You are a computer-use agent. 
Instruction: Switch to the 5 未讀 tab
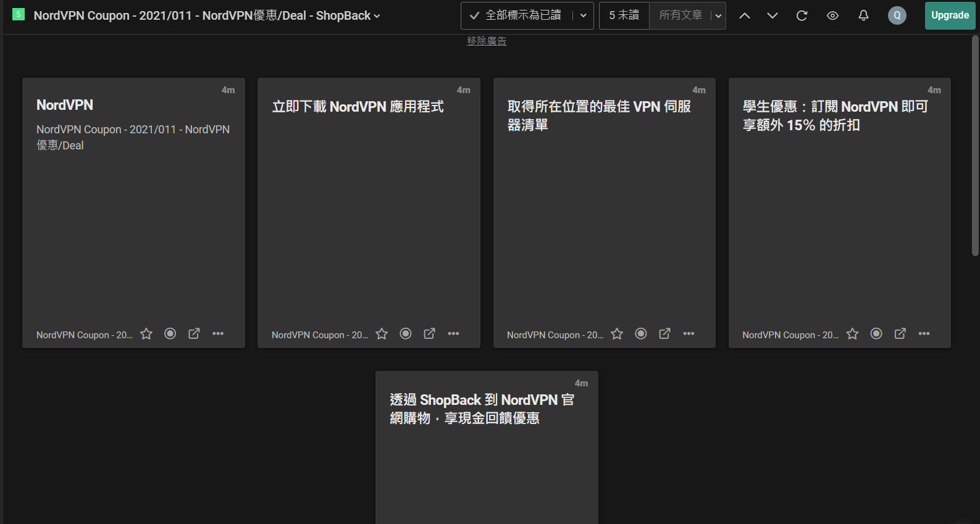coord(624,15)
